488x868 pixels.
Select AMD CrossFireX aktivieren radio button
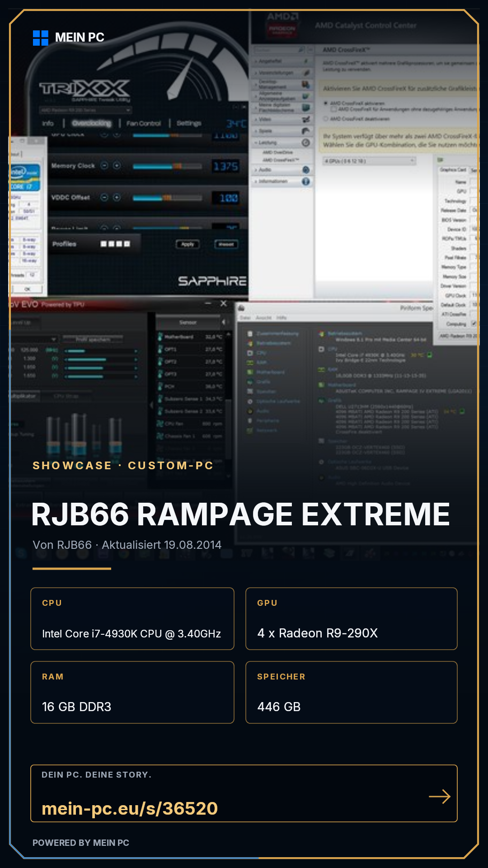pyautogui.click(x=325, y=104)
